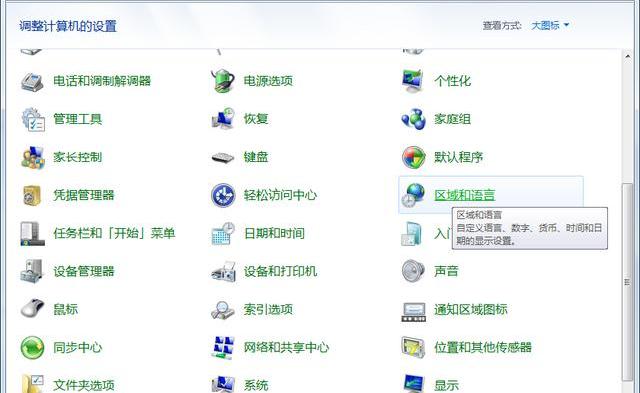Image resolution: width=640 pixels, height=393 pixels.
Task: Click the 家庭组 spheres icon
Action: click(413, 119)
